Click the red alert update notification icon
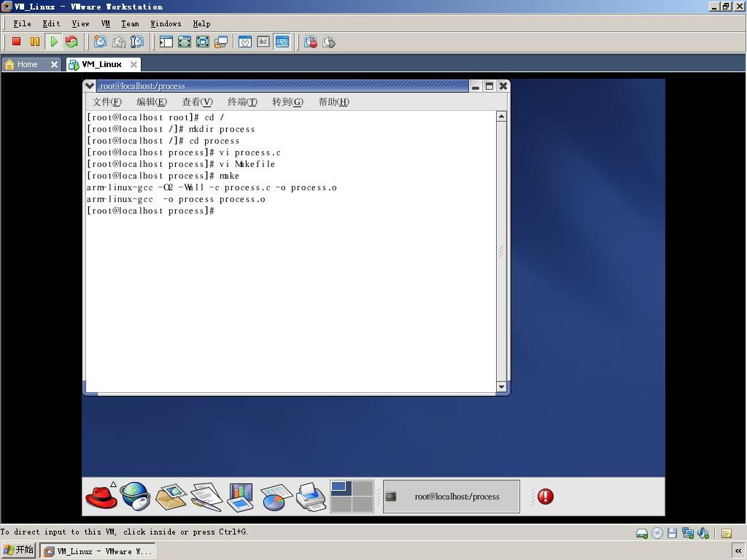The width and height of the screenshot is (747, 560). pos(546,496)
